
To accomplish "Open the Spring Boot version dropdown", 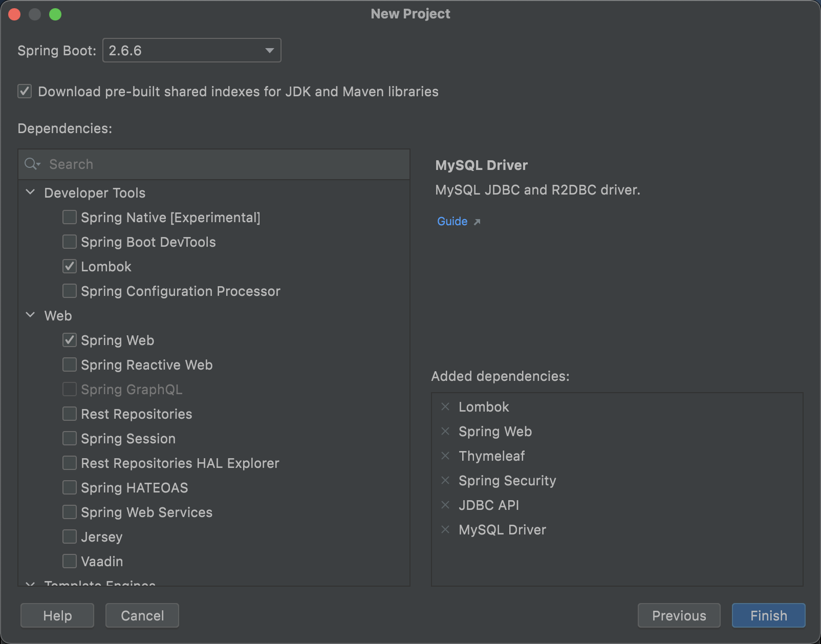I will [192, 50].
